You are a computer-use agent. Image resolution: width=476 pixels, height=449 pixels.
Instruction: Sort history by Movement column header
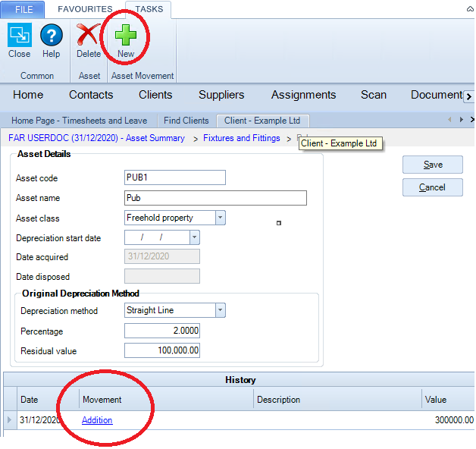click(166, 399)
